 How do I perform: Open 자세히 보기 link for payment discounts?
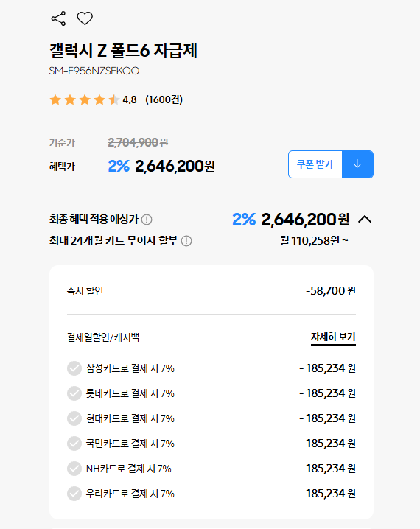tap(333, 337)
